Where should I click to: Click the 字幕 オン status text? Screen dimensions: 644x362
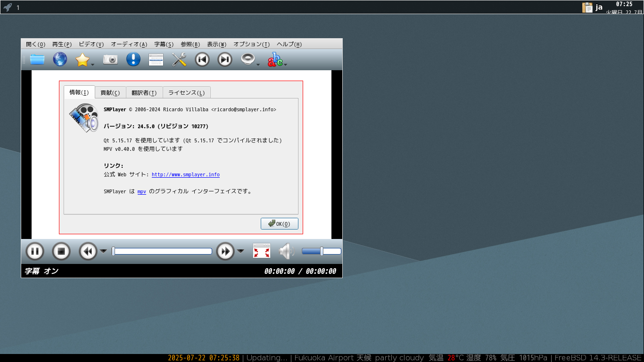click(x=41, y=271)
